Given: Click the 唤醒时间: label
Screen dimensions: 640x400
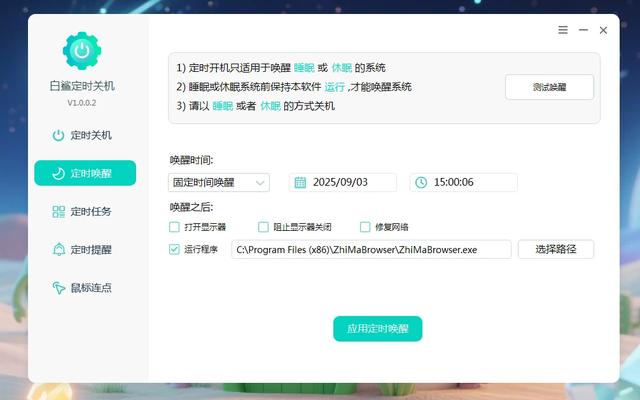Looking at the screenshot, I should click(x=191, y=160).
